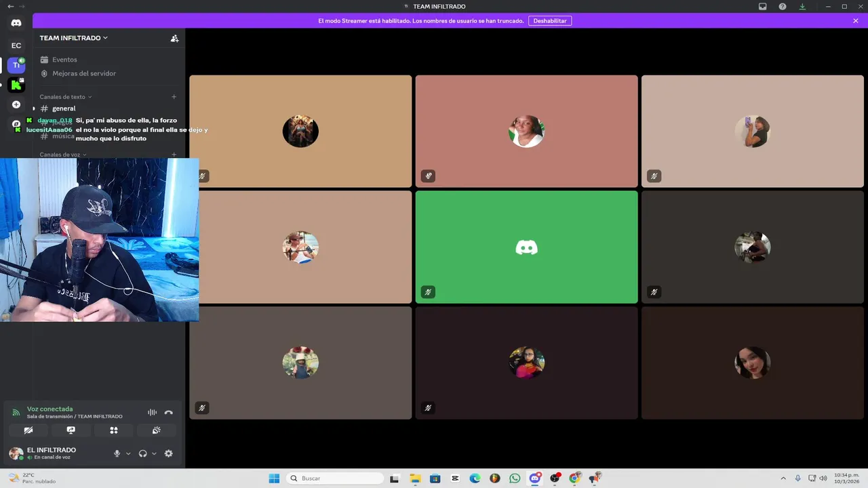Click the add a server plus icon
Image resolution: width=868 pixels, height=488 pixels.
(16, 104)
